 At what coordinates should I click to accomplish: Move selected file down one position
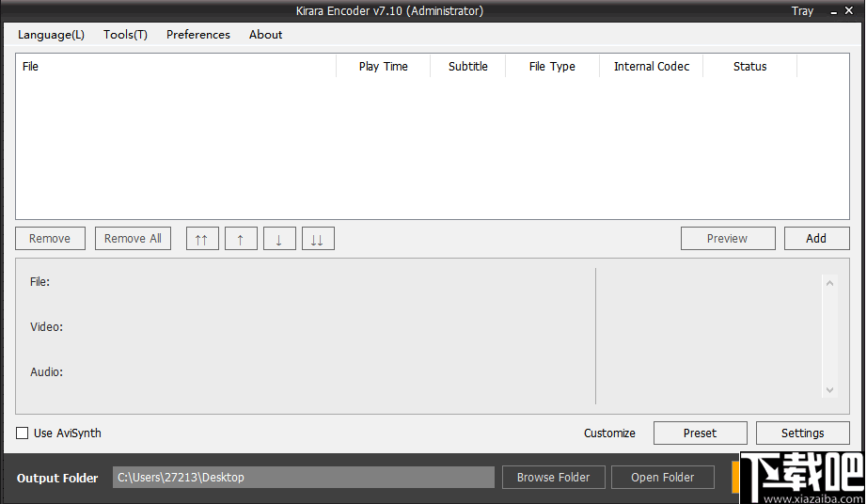(x=279, y=239)
